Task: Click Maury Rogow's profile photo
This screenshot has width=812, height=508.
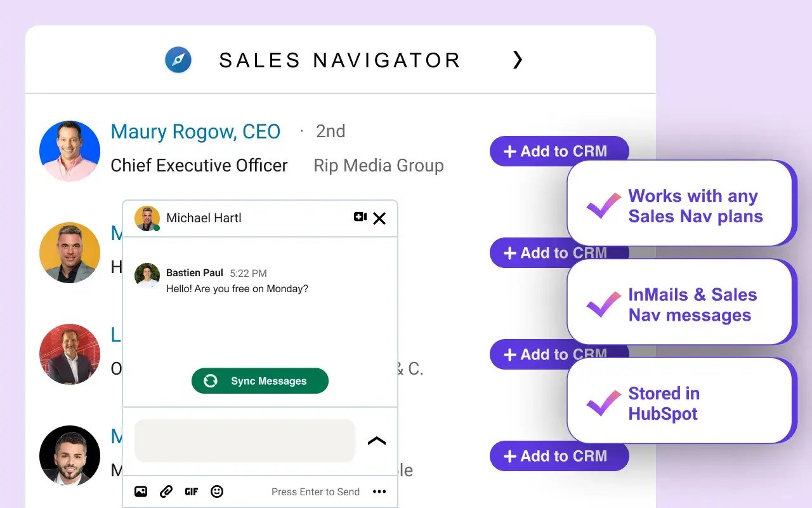Action: [x=70, y=151]
